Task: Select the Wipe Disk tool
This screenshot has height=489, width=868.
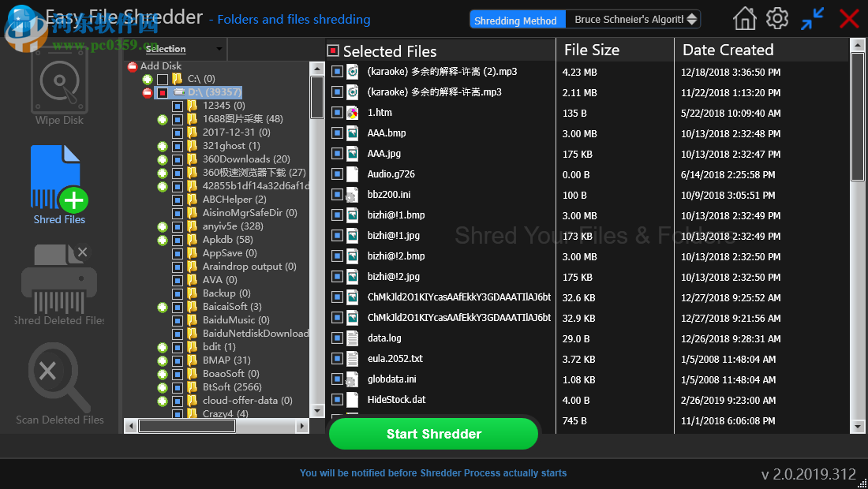Action: (59, 83)
